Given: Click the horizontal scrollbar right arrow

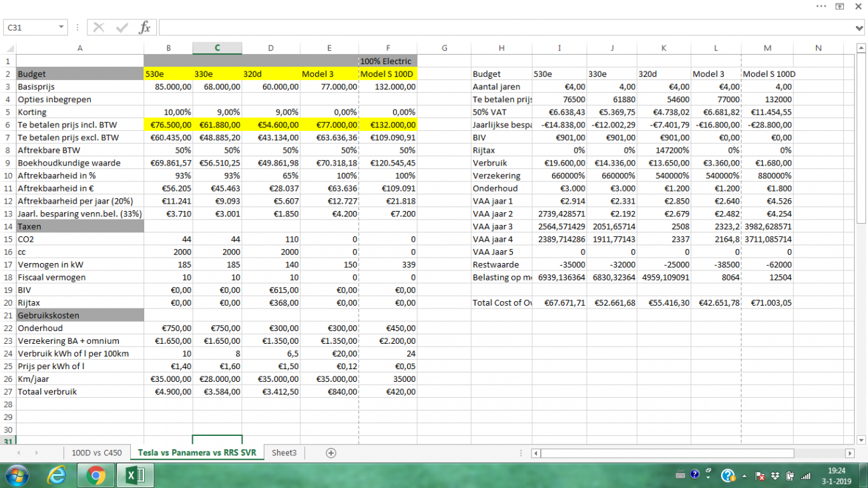Looking at the screenshot, I should point(849,453).
